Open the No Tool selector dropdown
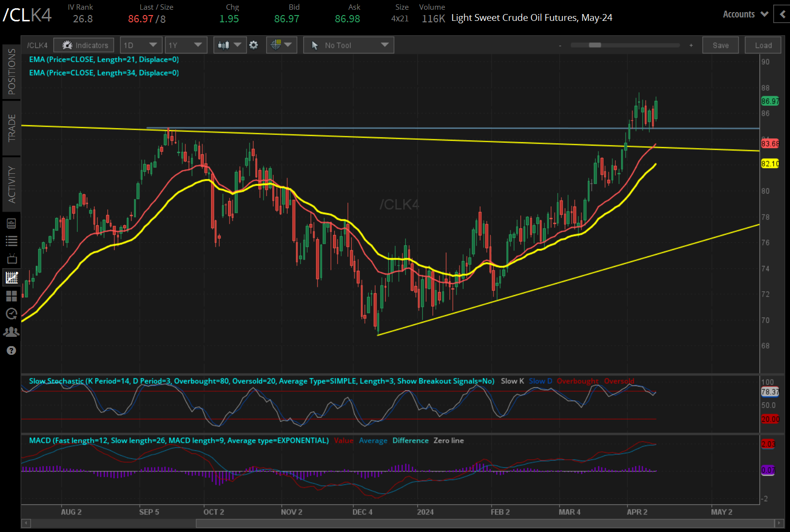This screenshot has width=790, height=532. [x=348, y=45]
